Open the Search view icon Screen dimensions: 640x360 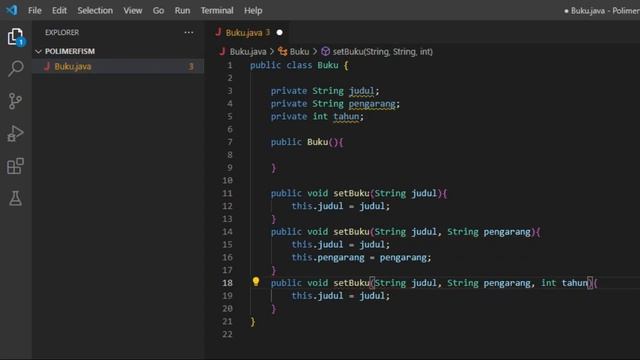[x=16, y=68]
